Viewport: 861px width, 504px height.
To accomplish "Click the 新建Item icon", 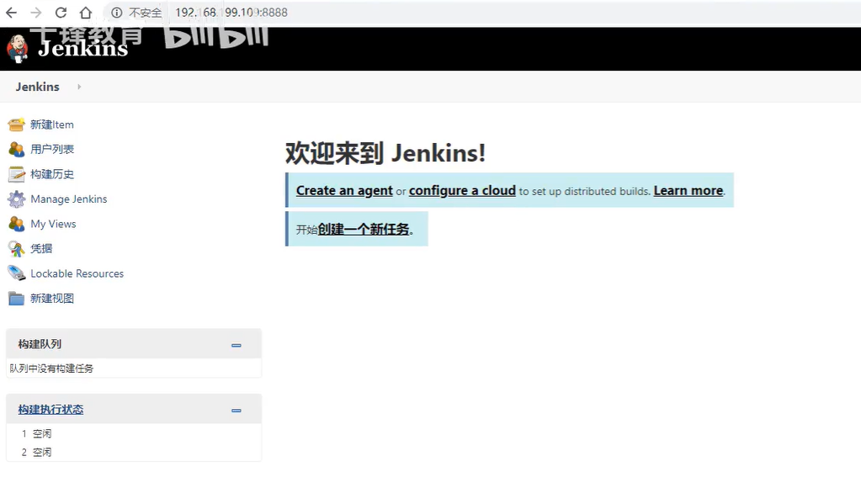I will [17, 125].
